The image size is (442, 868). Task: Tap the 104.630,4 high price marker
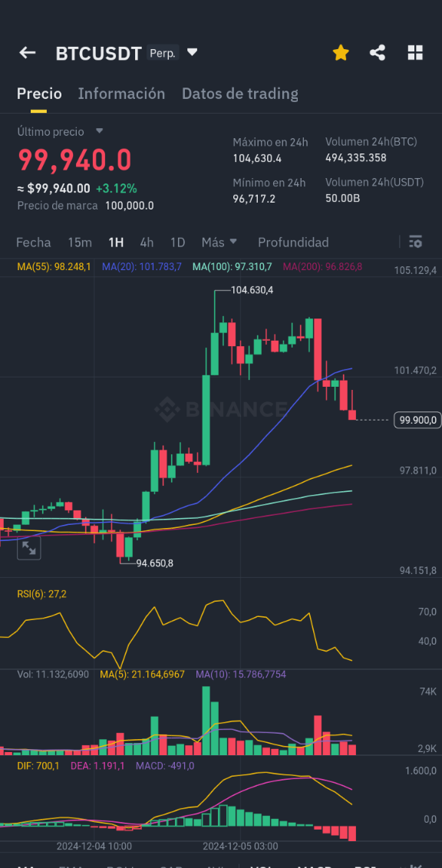(x=251, y=290)
